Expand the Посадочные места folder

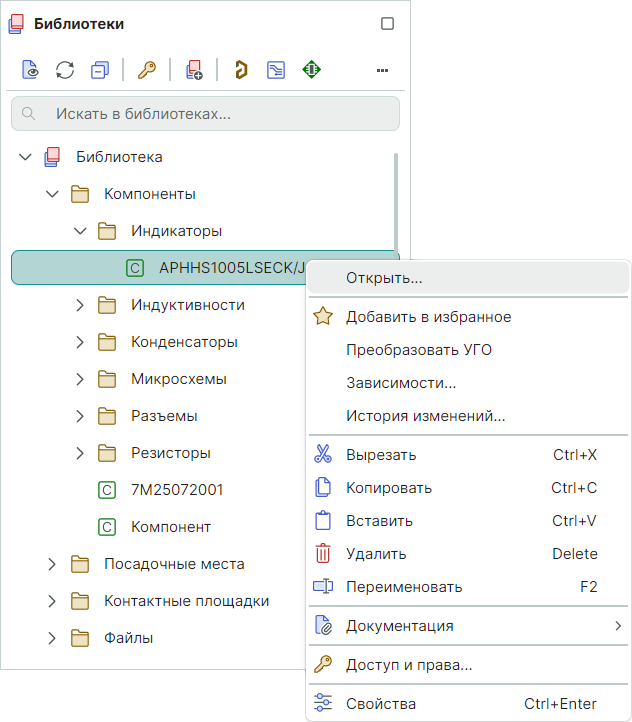(x=53, y=564)
